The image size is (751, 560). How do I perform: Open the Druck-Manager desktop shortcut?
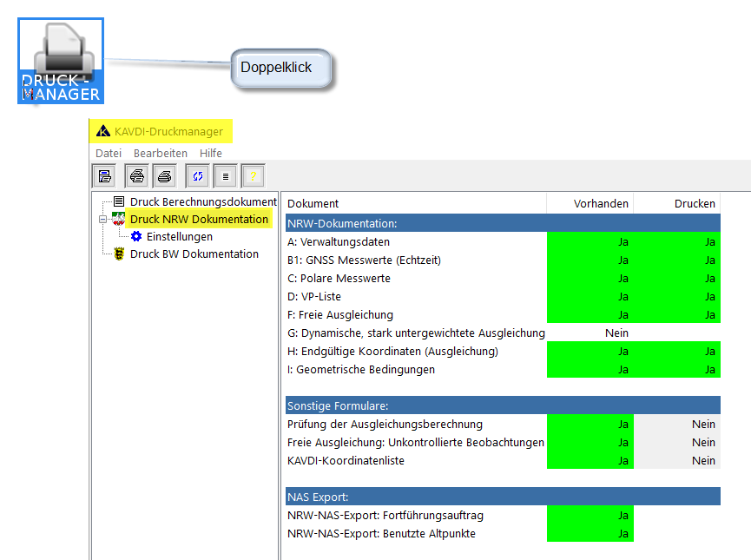[x=61, y=61]
